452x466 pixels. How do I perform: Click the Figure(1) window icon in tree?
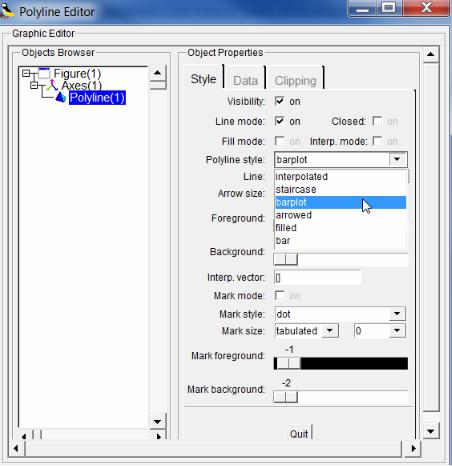click(44, 73)
